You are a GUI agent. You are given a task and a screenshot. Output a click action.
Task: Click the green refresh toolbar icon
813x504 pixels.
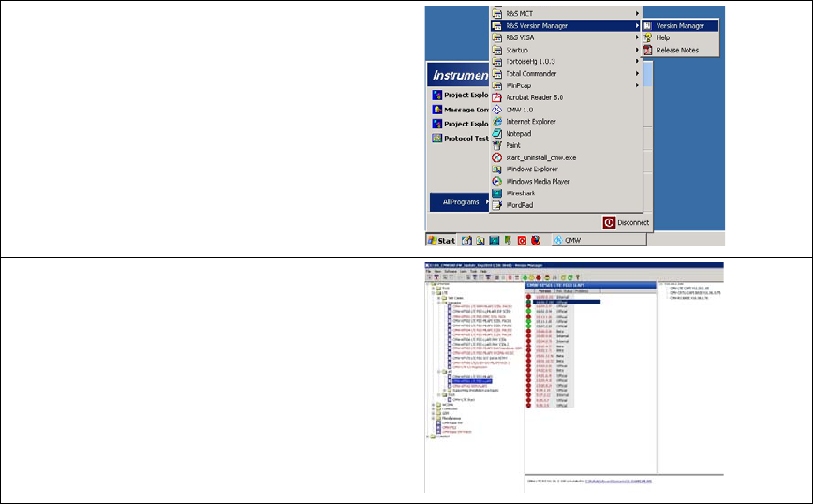coord(570,278)
